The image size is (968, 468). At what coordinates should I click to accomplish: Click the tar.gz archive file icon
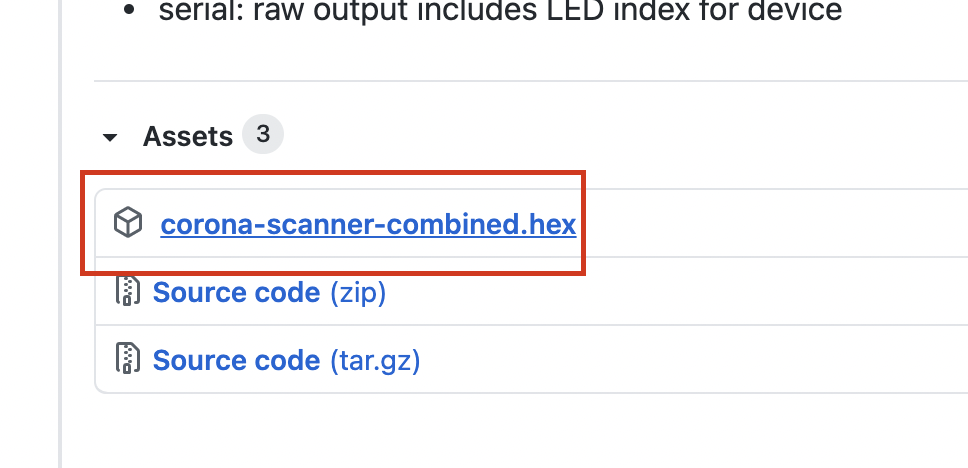[x=128, y=358]
